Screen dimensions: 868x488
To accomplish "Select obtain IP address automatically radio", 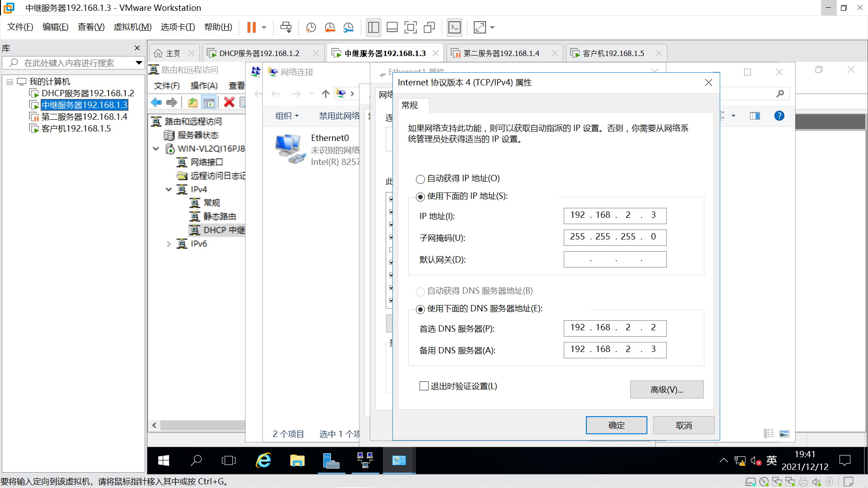I will 420,179.
